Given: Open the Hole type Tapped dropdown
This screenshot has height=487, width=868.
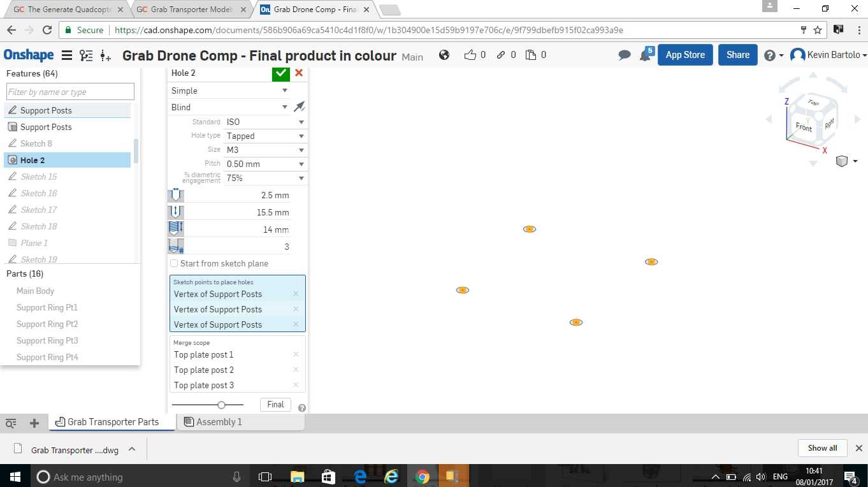Looking at the screenshot, I should tap(266, 136).
